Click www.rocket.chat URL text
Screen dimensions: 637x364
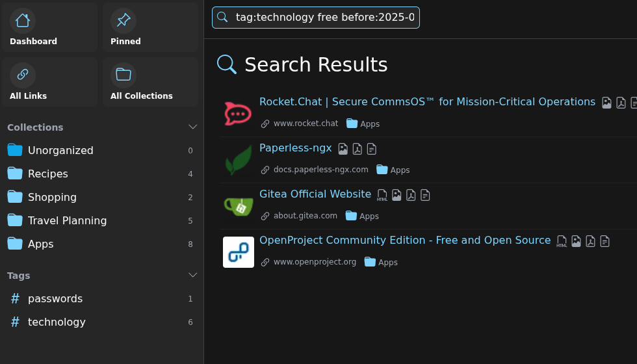(306, 123)
